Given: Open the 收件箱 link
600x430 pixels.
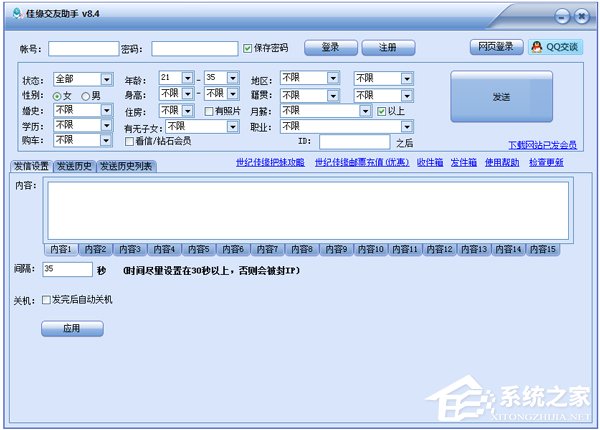Looking at the screenshot, I should click(x=430, y=162).
